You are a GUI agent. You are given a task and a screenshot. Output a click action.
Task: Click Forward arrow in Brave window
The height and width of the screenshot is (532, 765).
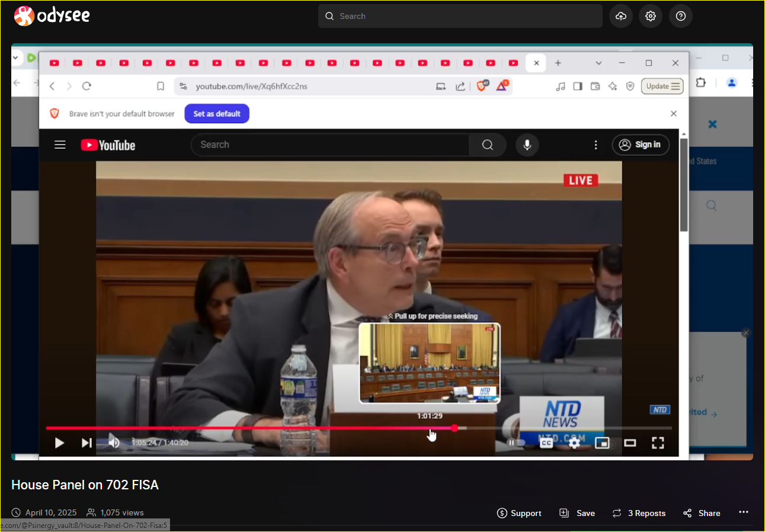click(69, 86)
